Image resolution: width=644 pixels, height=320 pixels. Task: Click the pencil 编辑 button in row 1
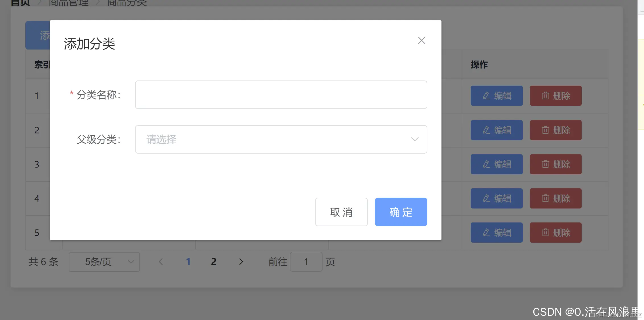click(496, 96)
